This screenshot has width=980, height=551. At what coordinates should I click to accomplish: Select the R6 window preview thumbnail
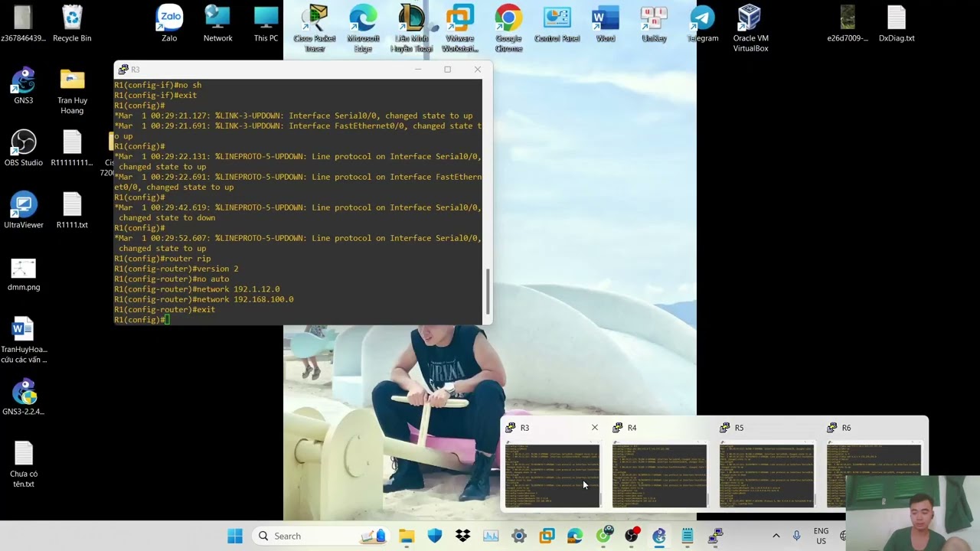874,475
